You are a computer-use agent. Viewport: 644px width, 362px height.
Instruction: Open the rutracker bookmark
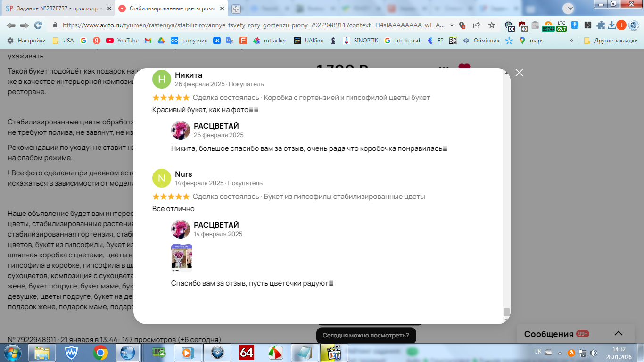(x=270, y=41)
